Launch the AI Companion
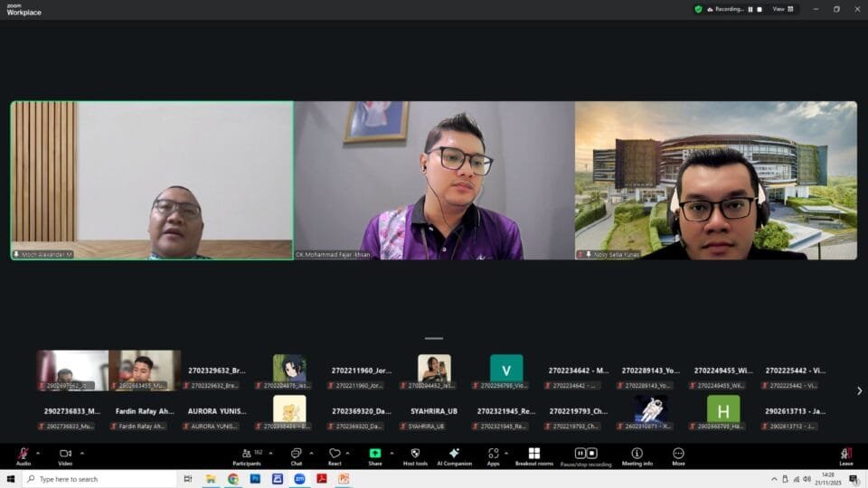Image resolution: width=868 pixels, height=488 pixels. pyautogui.click(x=454, y=454)
